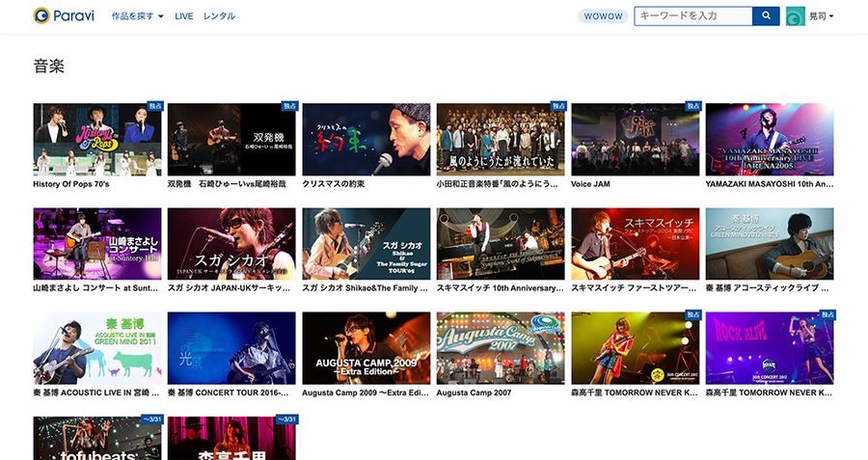Image resolution: width=868 pixels, height=460 pixels.
Task: Open tofubeats thumbnail
Action: (97, 438)
